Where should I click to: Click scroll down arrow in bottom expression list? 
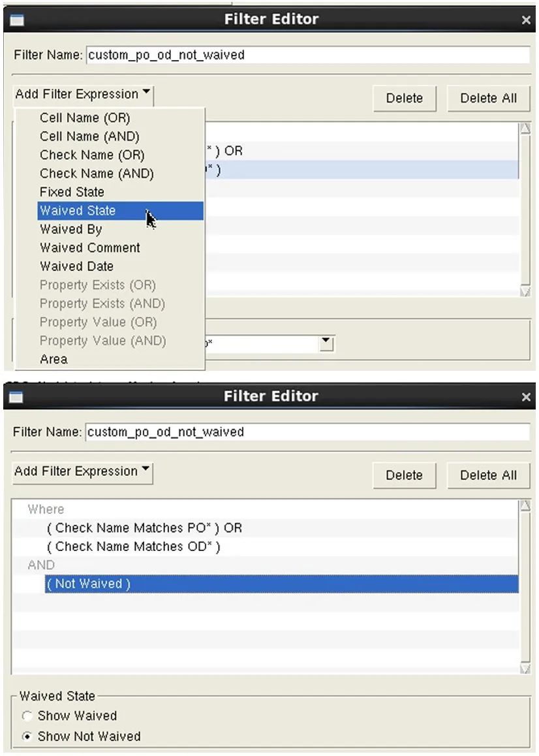[525, 669]
